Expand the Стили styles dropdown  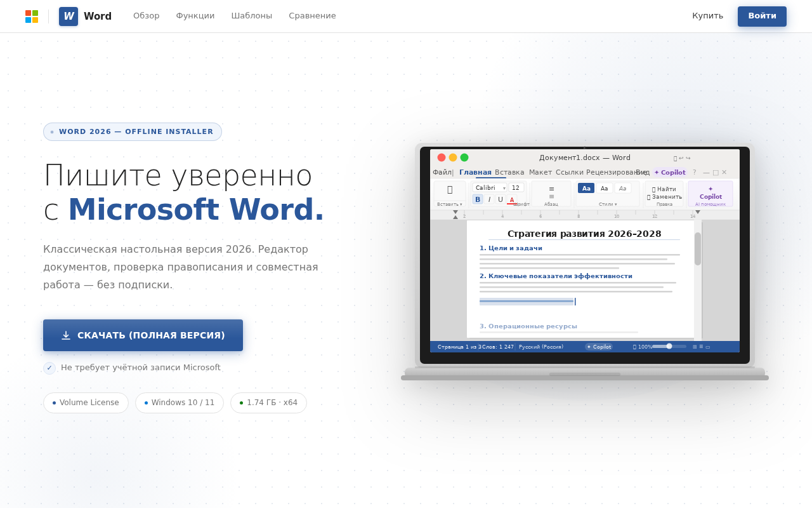tap(608, 204)
